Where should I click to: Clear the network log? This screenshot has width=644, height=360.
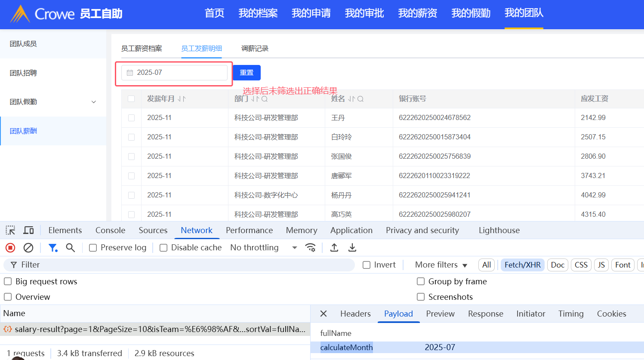click(x=28, y=248)
